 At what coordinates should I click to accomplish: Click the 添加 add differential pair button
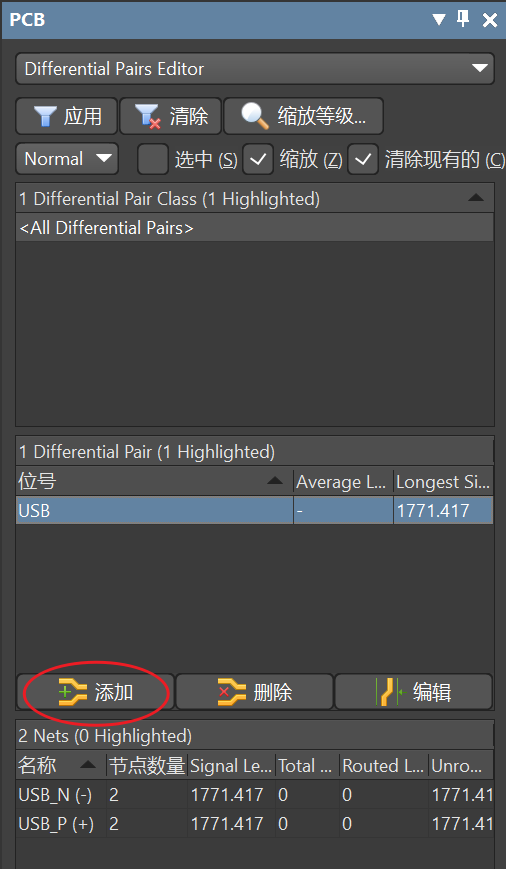(96, 692)
